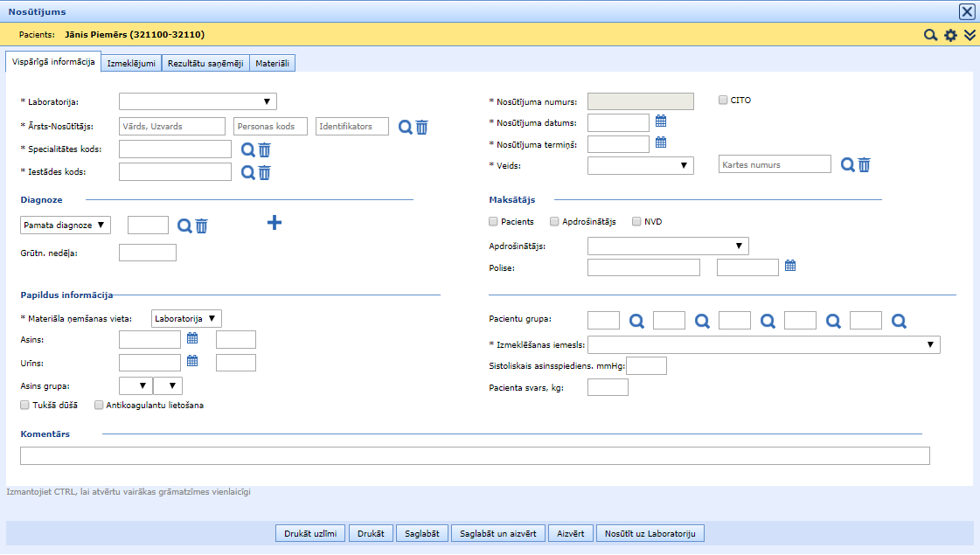Expand the Izmeklēšanas iemesls dropdown

[763, 344]
